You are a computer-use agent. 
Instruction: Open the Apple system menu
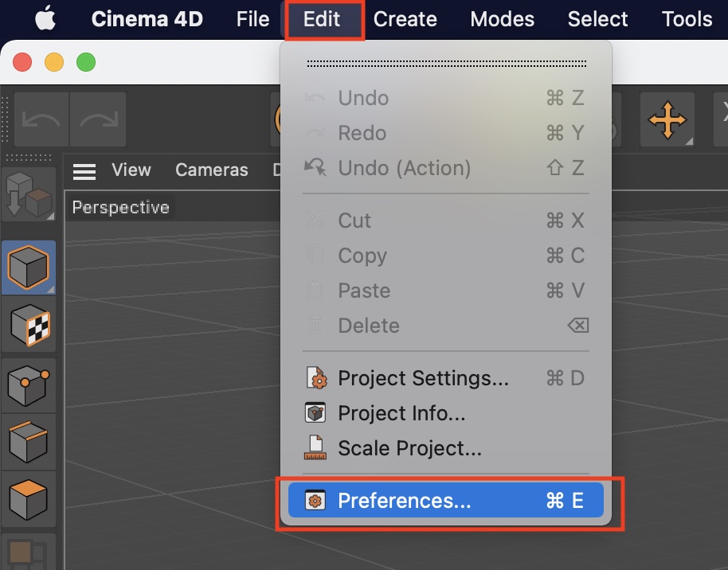tap(46, 19)
